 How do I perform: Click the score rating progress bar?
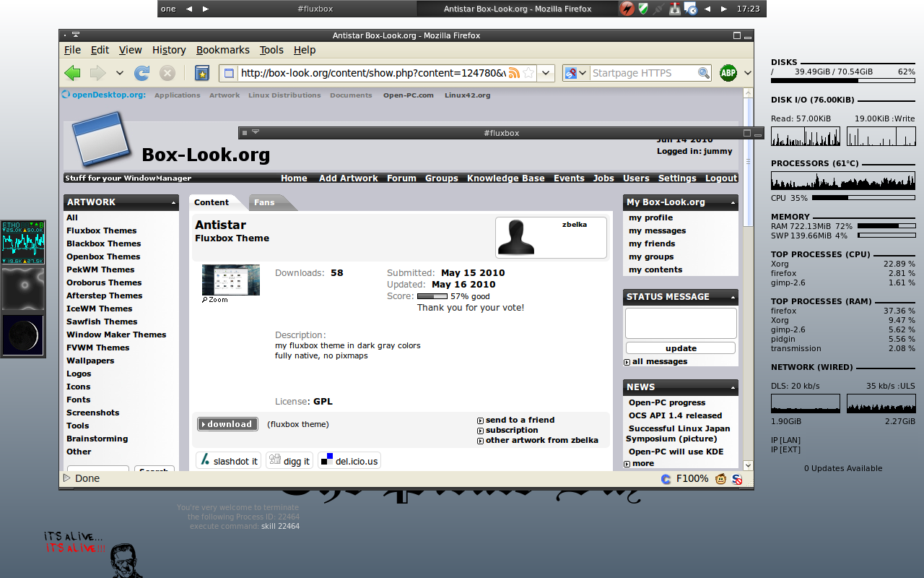[x=432, y=296]
